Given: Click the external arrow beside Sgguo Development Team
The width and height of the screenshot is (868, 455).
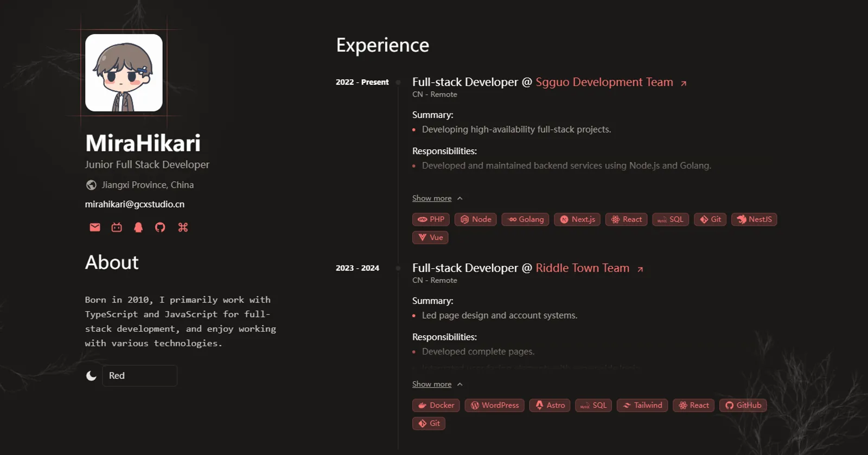Looking at the screenshot, I should point(684,83).
